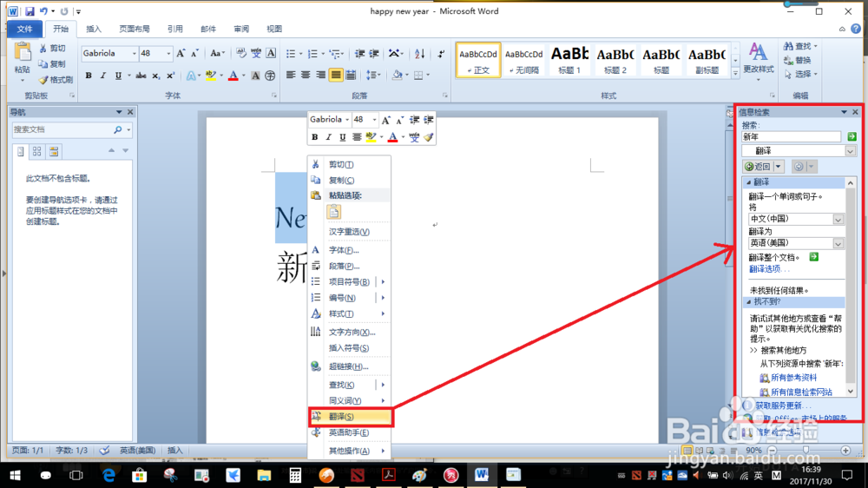
Task: Open Microsoft Edge from the taskbar
Action: pyautogui.click(x=108, y=475)
